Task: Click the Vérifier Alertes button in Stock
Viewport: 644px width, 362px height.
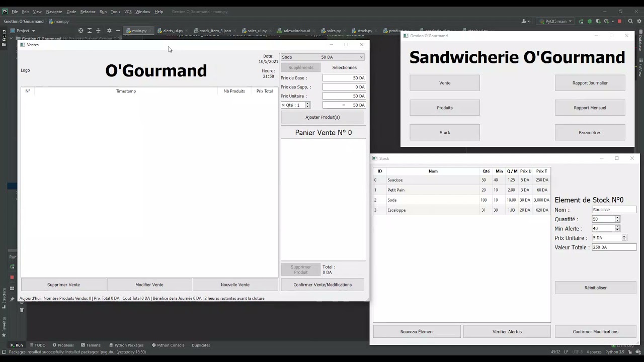Action: 507,332
